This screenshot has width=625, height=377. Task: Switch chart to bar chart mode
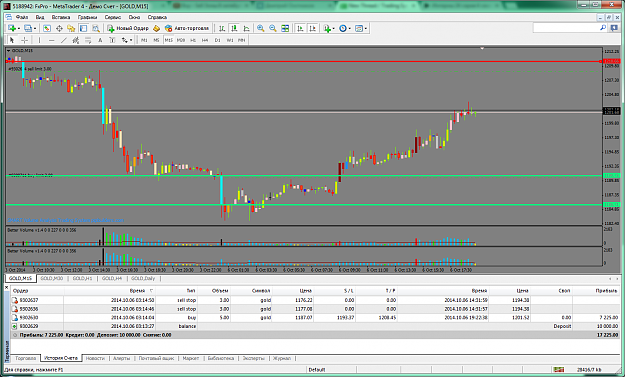[222, 28]
